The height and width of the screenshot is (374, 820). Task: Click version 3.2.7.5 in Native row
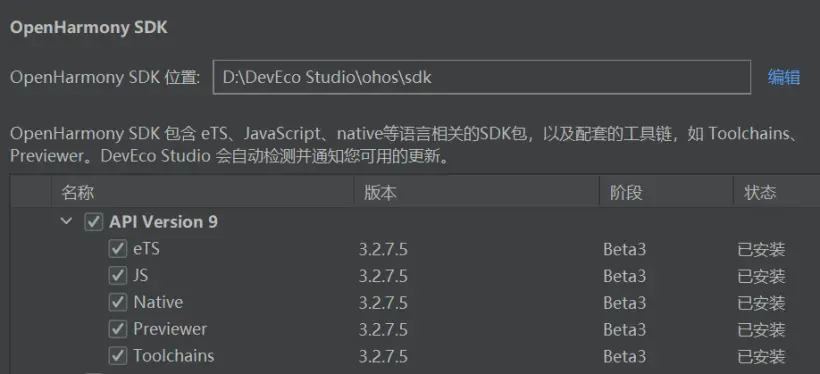383,303
